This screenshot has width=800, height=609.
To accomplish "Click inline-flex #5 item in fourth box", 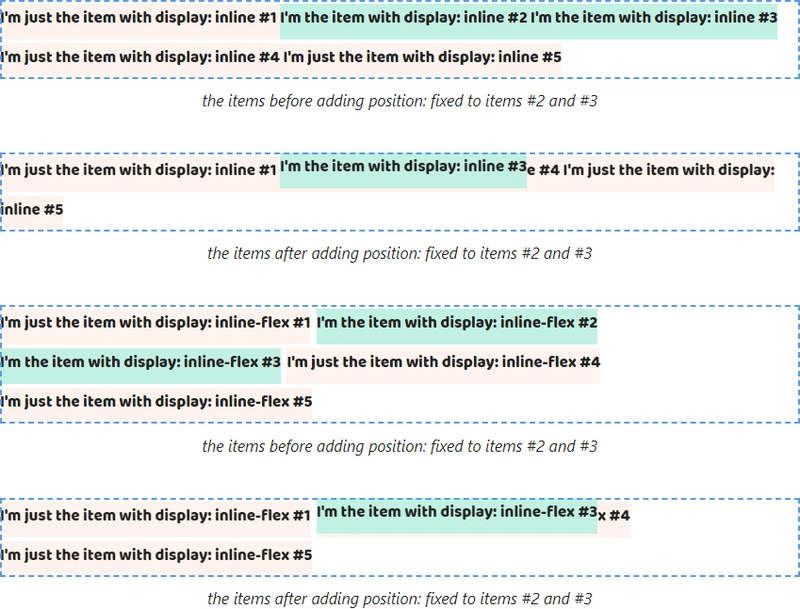I will point(156,559).
